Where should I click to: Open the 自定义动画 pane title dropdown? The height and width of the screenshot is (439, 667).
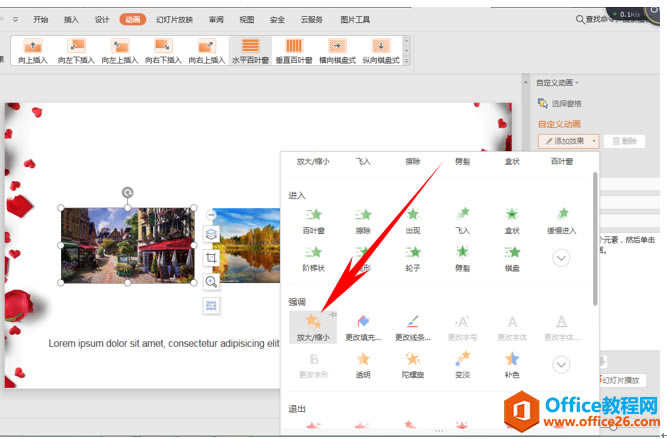pos(577,83)
